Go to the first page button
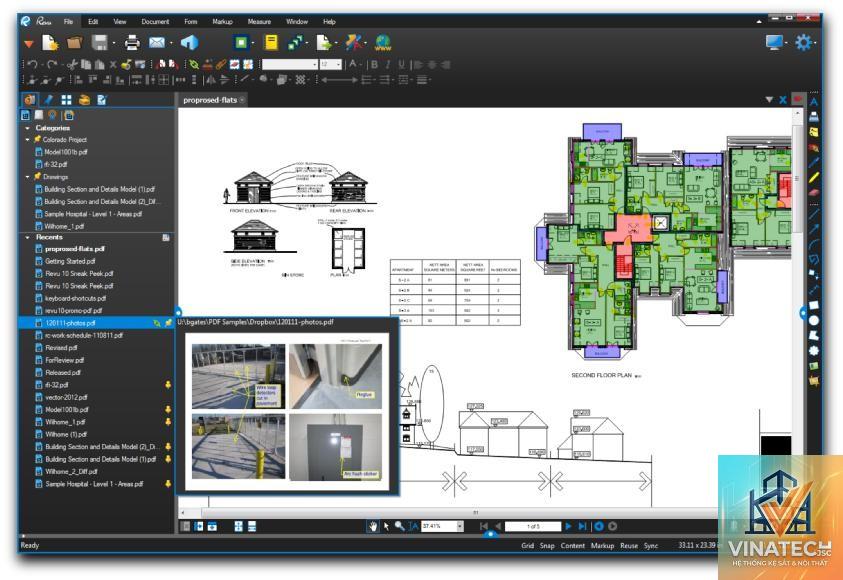 [x=484, y=526]
